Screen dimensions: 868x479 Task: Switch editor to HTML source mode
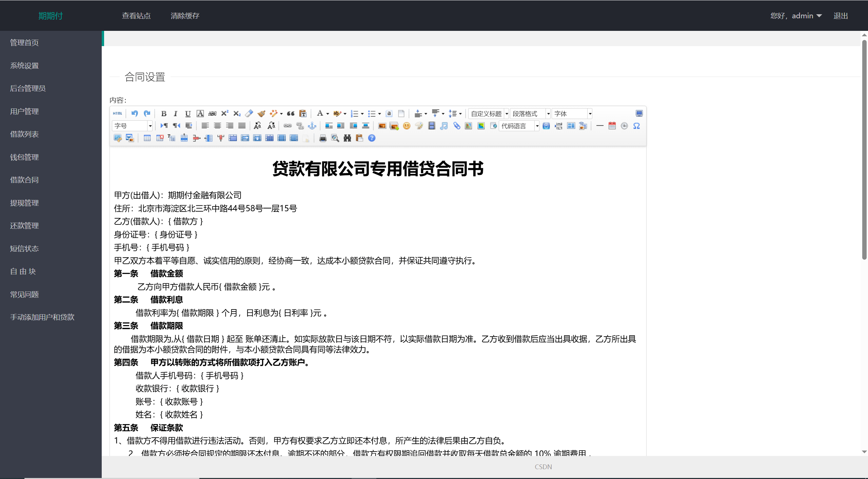pyautogui.click(x=118, y=114)
